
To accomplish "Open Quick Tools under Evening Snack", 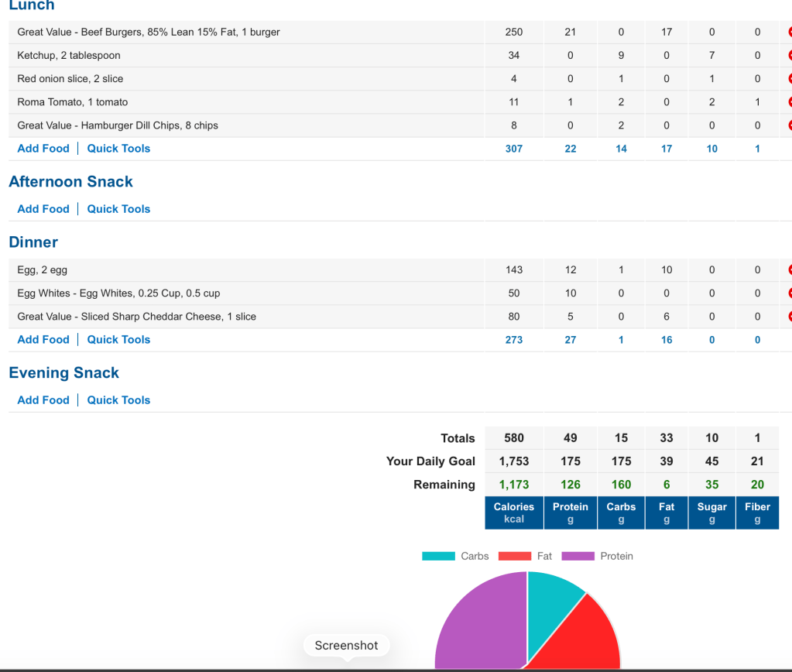I will pos(118,400).
